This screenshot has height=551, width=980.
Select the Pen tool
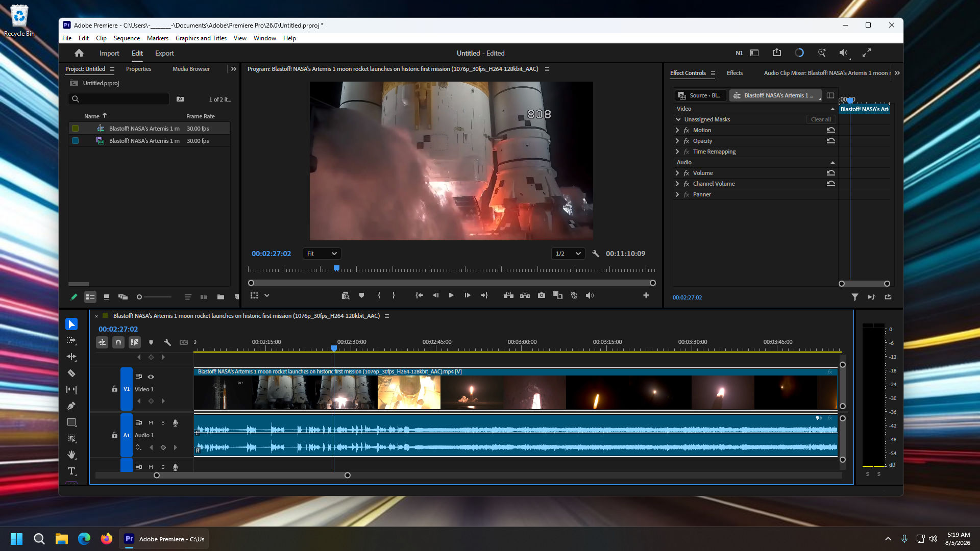71,406
